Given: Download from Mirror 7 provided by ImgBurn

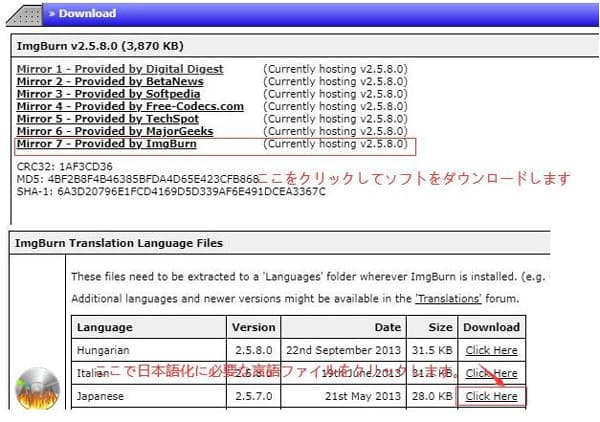Looking at the screenshot, I should (106, 144).
